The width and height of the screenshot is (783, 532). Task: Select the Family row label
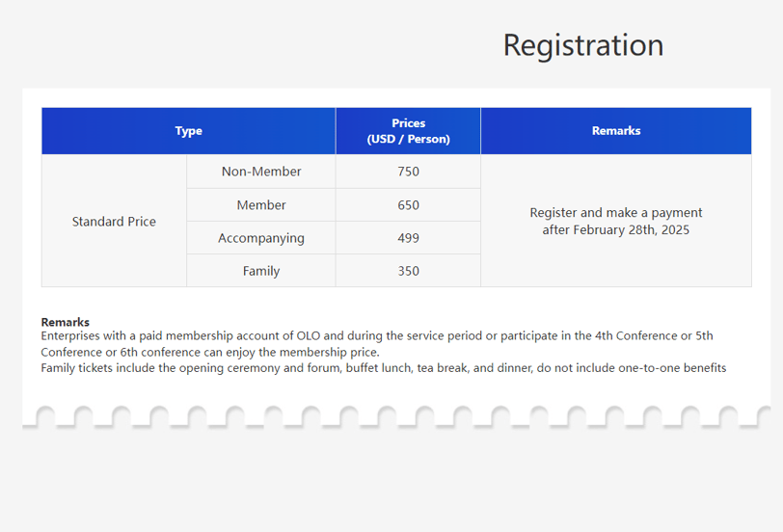(261, 271)
